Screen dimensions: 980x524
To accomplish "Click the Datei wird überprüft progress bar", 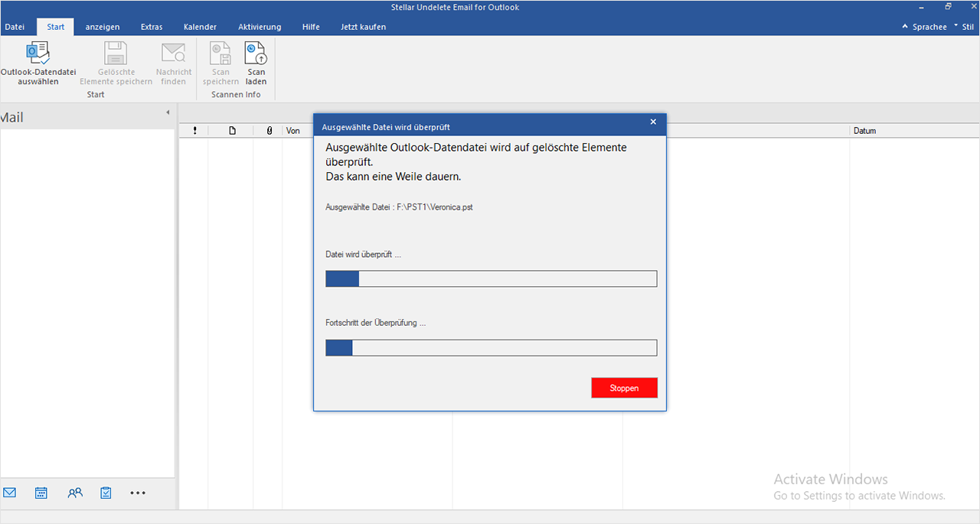I will point(491,278).
